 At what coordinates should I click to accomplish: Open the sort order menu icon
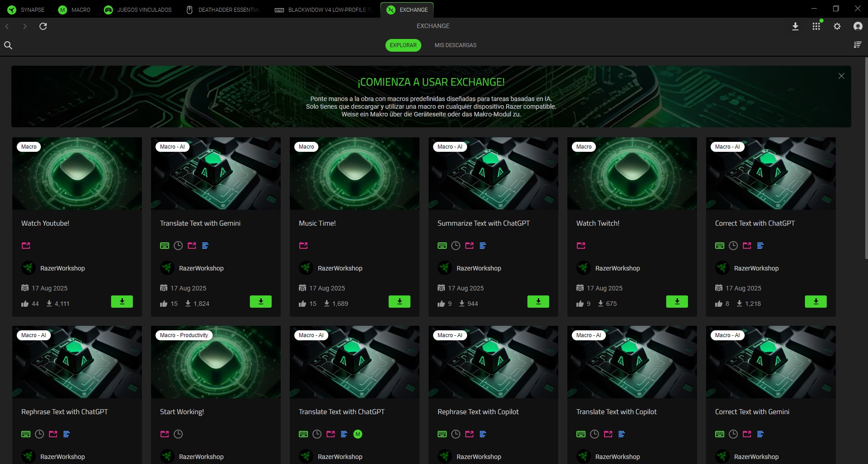(x=857, y=45)
